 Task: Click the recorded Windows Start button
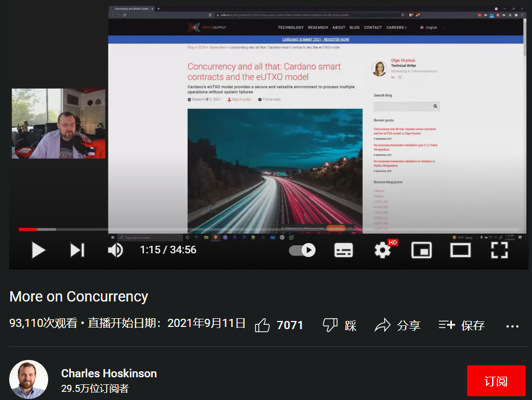(113, 238)
